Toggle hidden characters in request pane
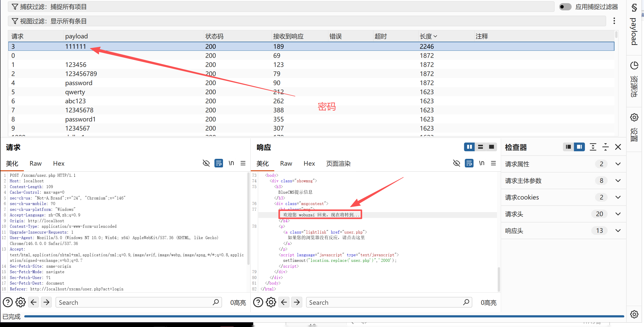 tap(206, 163)
